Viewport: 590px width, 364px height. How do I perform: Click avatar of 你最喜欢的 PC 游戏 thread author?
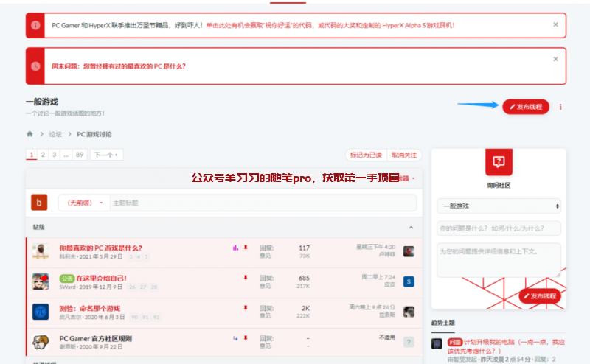pos(41,251)
